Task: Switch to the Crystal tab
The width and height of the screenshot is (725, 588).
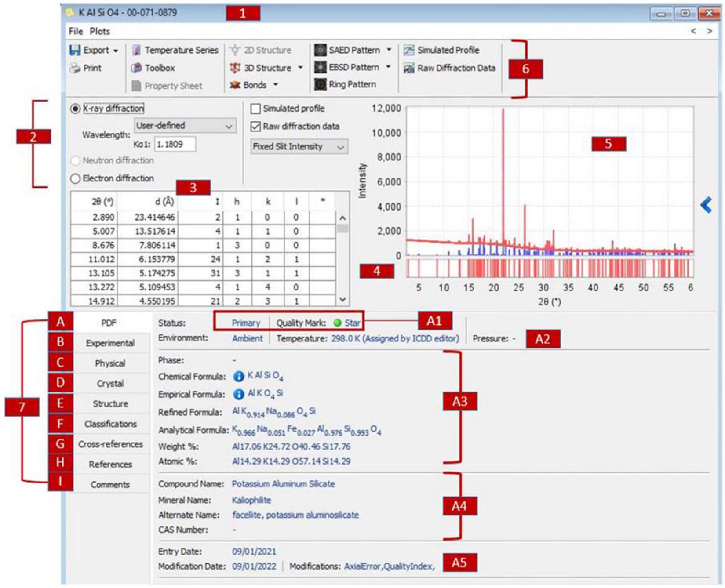Action: (x=110, y=384)
